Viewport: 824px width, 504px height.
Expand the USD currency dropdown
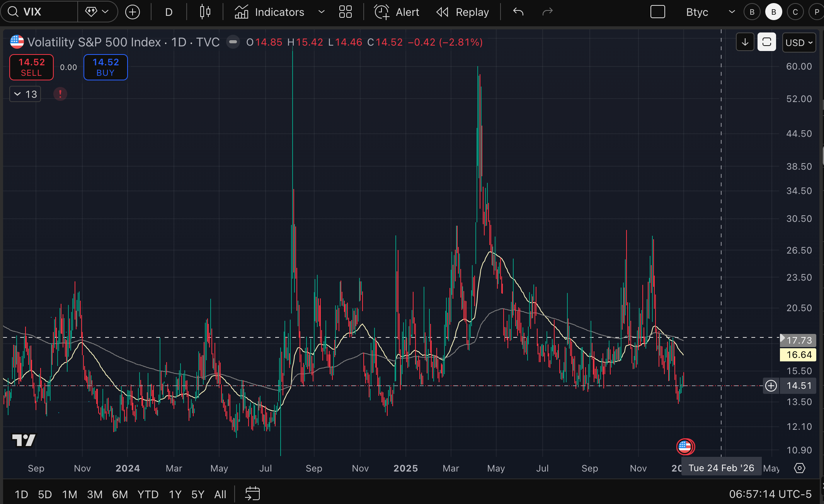pyautogui.click(x=799, y=42)
